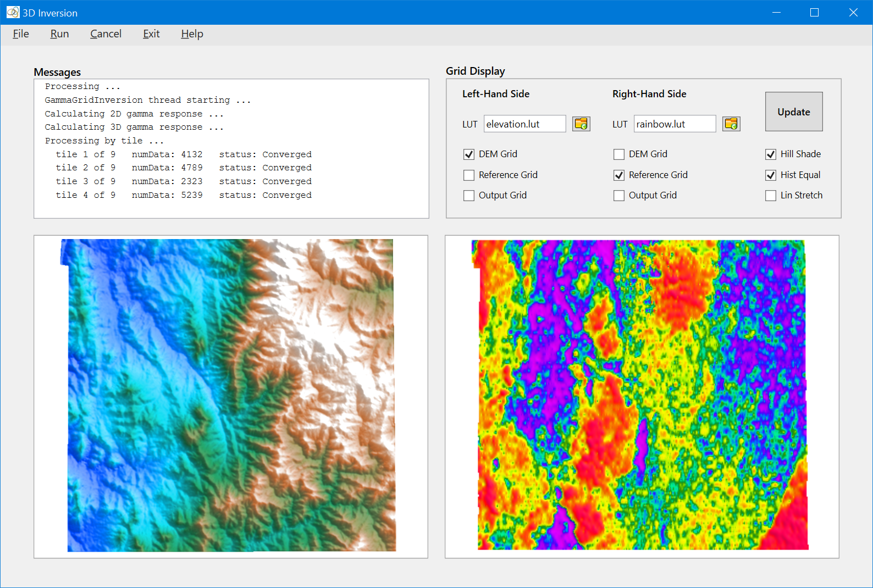Click the rainbow.lut input field
Image resolution: width=873 pixels, height=588 pixels.
tap(675, 124)
